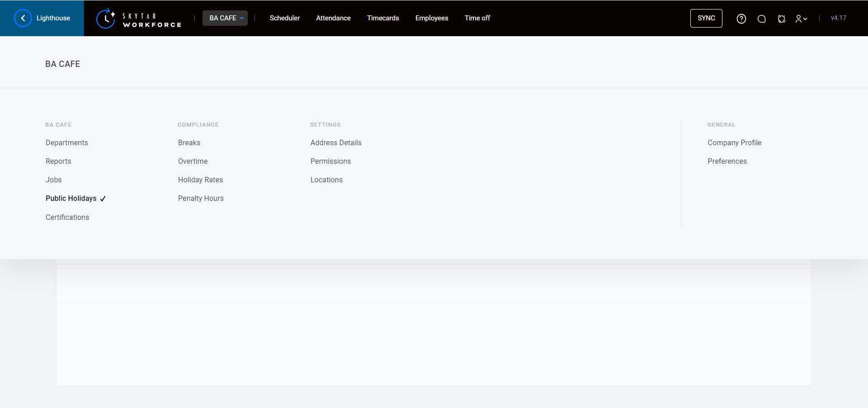This screenshot has height=408, width=868.
Task: Click the planet icon in top bar
Action: point(781,19)
